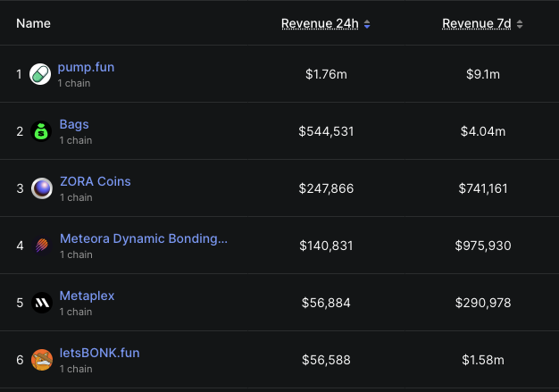Select the $290,978 revenue cell

(483, 303)
